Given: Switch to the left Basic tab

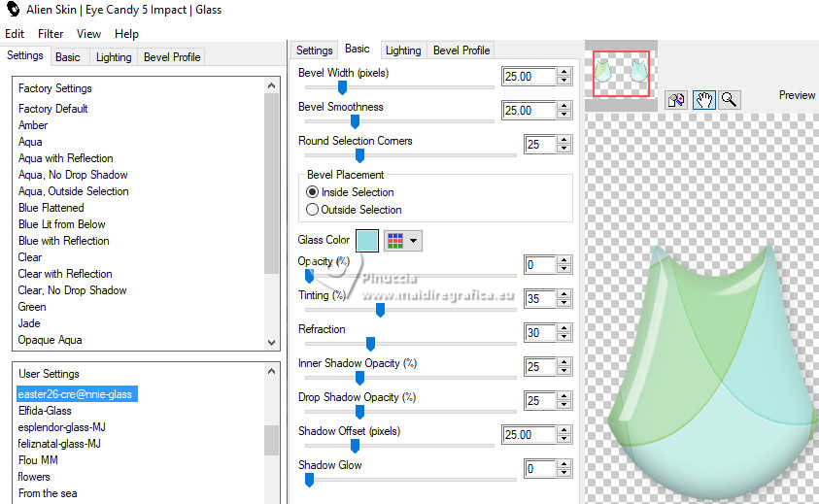Looking at the screenshot, I should pos(68,57).
